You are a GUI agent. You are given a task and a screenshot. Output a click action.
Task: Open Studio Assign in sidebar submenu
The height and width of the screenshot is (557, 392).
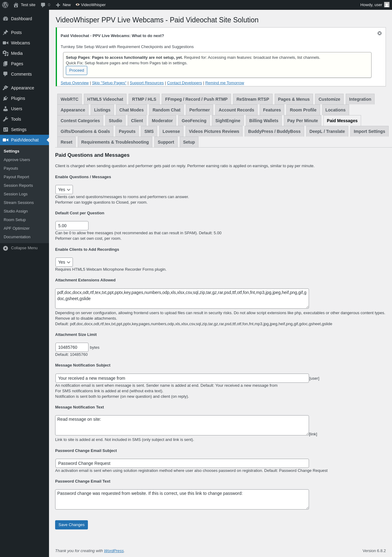coord(16,211)
